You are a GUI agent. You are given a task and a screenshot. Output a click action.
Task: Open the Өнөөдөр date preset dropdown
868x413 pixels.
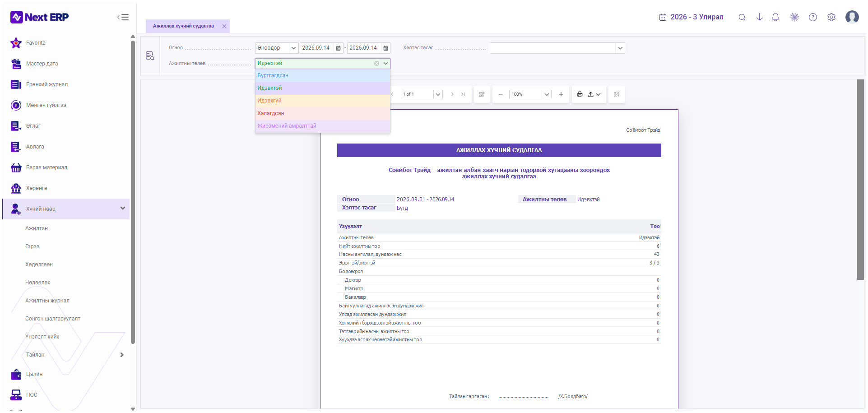(276, 48)
